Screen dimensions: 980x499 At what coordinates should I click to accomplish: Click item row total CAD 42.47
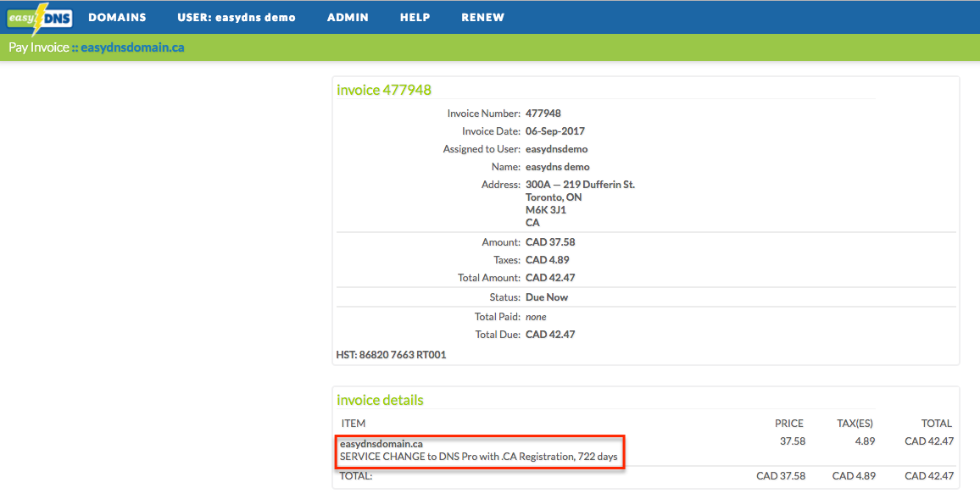point(929,441)
